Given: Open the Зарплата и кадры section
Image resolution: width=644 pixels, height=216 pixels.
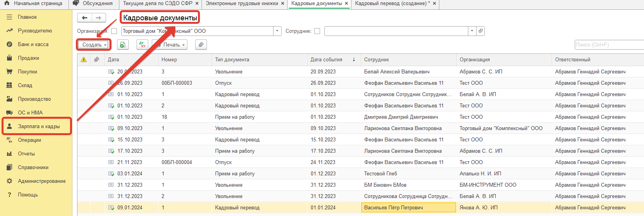Looking at the screenshot, I should tap(38, 127).
